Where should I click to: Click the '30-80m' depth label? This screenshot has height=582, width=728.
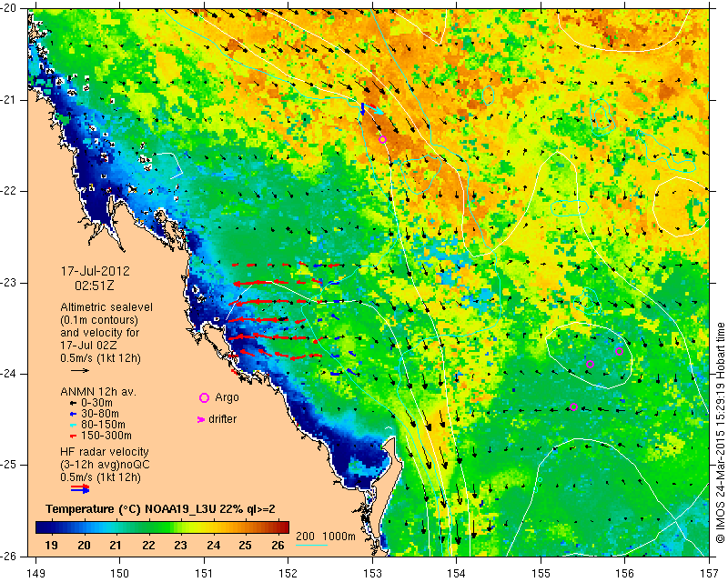point(100,414)
